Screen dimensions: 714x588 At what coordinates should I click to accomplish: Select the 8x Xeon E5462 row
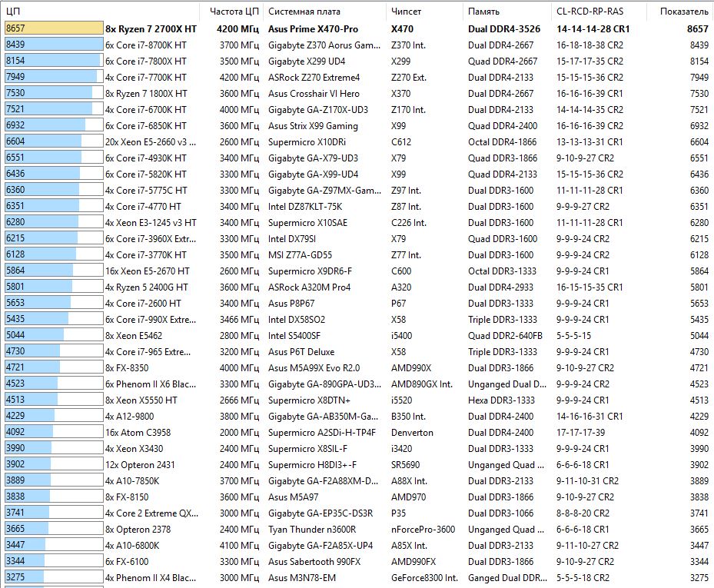coord(357,336)
